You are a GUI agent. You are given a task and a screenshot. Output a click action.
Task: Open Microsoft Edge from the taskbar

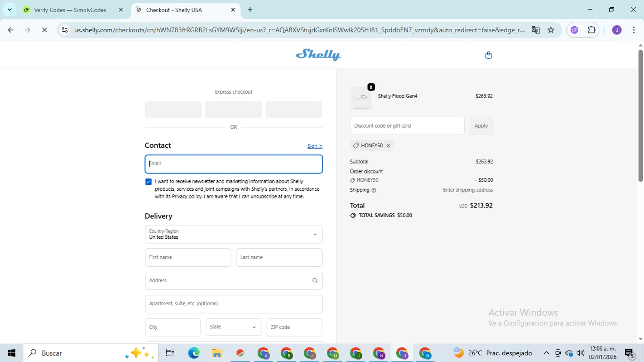point(194,353)
